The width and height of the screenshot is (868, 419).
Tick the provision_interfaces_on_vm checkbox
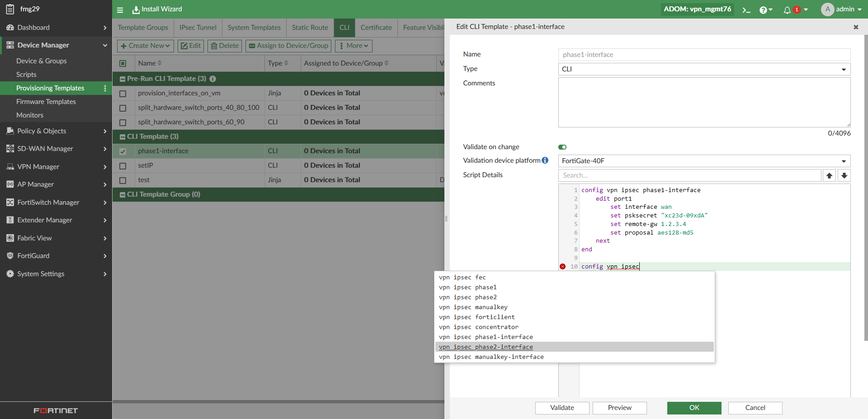(x=123, y=94)
